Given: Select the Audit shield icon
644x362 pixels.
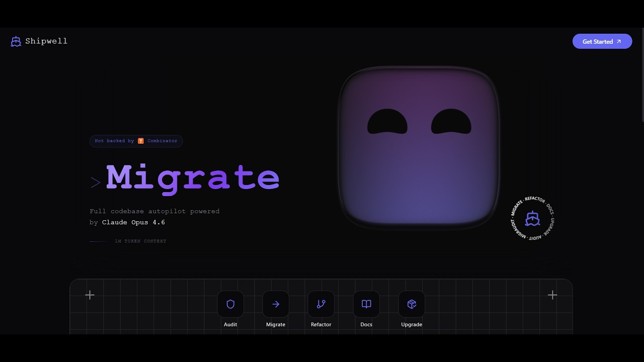Looking at the screenshot, I should tap(230, 304).
